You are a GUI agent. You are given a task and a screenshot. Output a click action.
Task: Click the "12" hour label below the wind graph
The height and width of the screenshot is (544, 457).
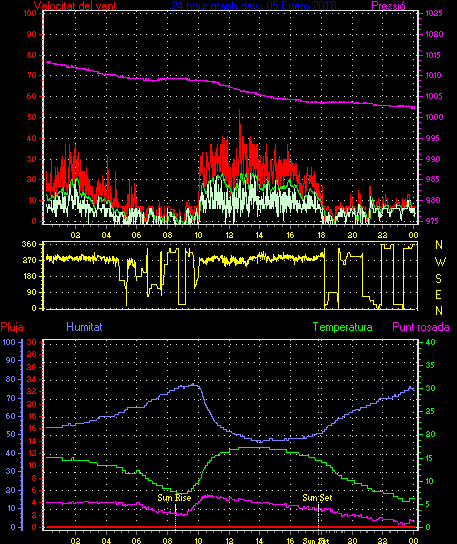229,235
